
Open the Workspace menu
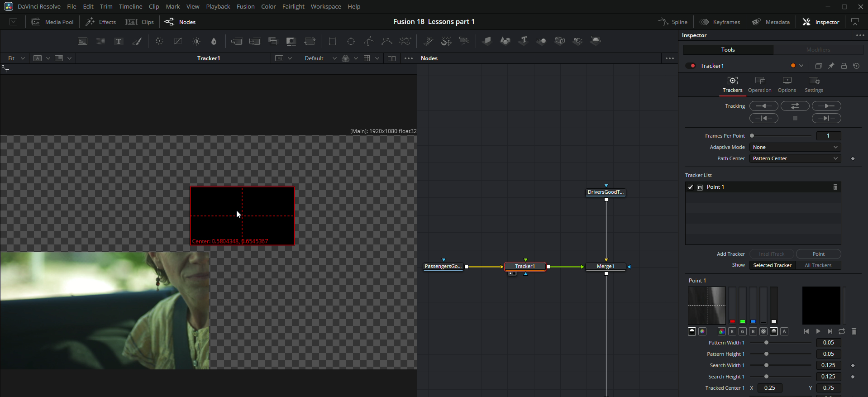(x=326, y=6)
